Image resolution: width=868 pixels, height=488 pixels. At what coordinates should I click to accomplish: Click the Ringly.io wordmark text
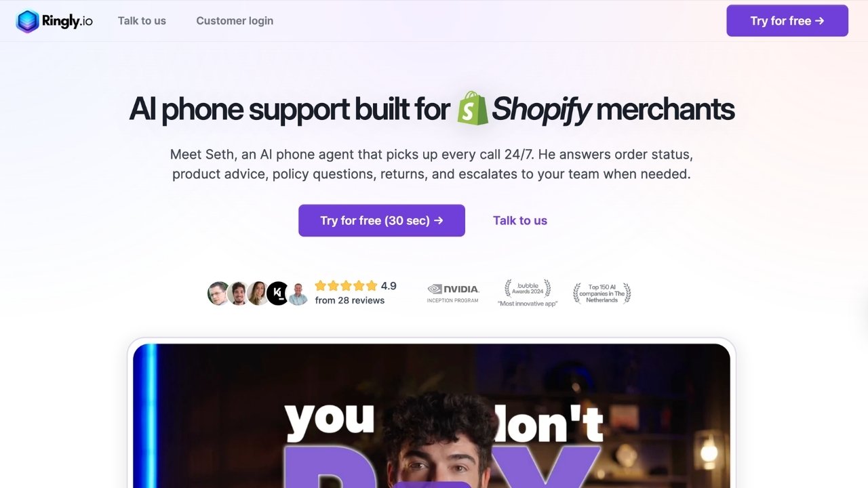click(67, 21)
